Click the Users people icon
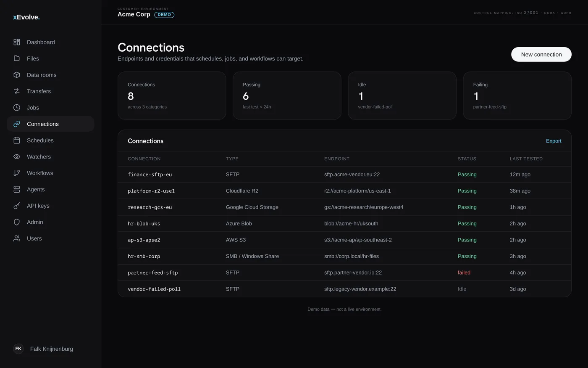This screenshot has height=368, width=588. 17,238
